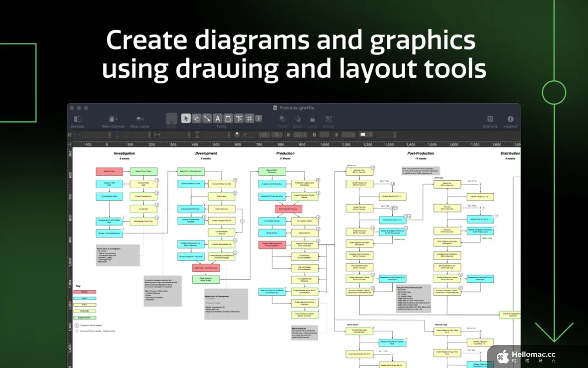Select the Artboard tool with hash icon
Image resolution: width=588 pixels, height=368 pixels.
pos(249,119)
